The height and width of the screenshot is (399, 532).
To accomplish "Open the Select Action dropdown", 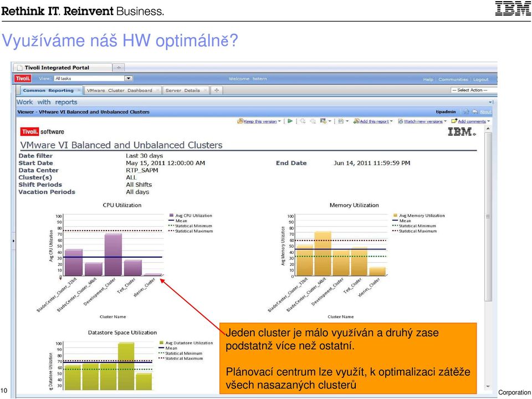I will [x=474, y=90].
